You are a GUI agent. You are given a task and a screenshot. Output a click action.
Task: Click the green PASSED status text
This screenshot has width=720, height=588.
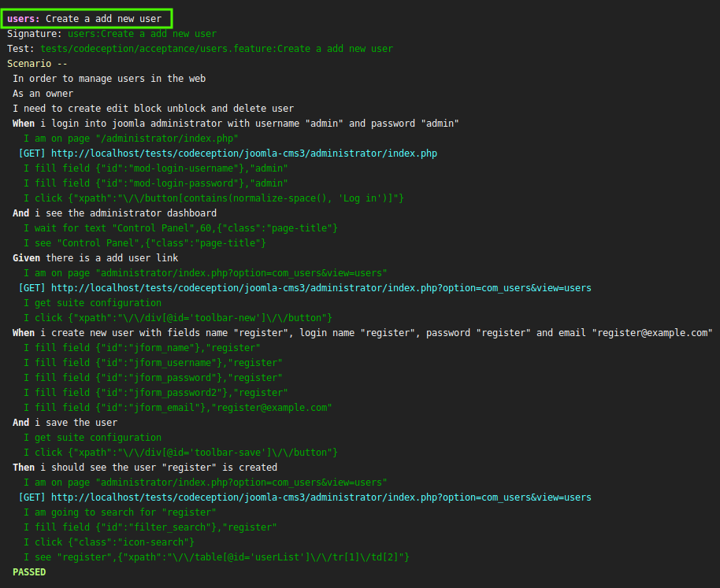(29, 572)
